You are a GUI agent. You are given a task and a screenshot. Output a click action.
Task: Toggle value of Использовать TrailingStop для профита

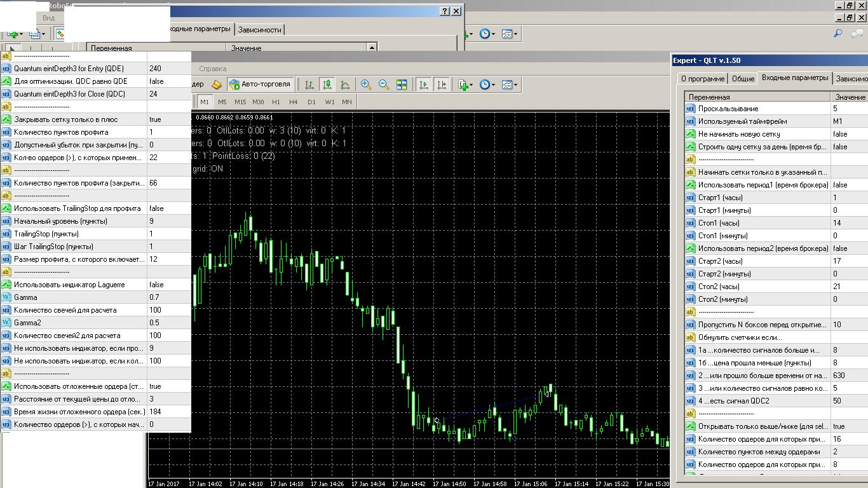coord(169,208)
